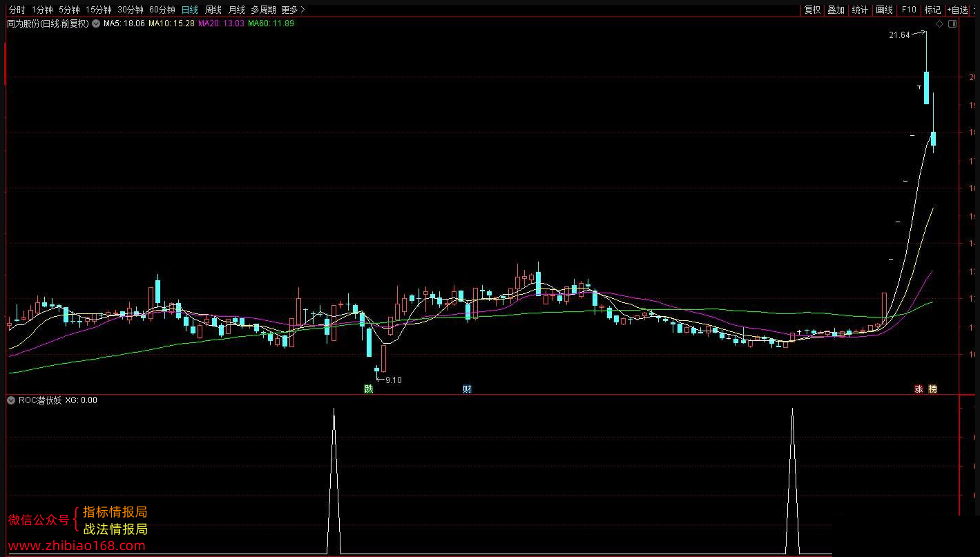Activate the 画线 drawing tools button
Image resolution: width=980 pixels, height=557 pixels.
tap(884, 10)
